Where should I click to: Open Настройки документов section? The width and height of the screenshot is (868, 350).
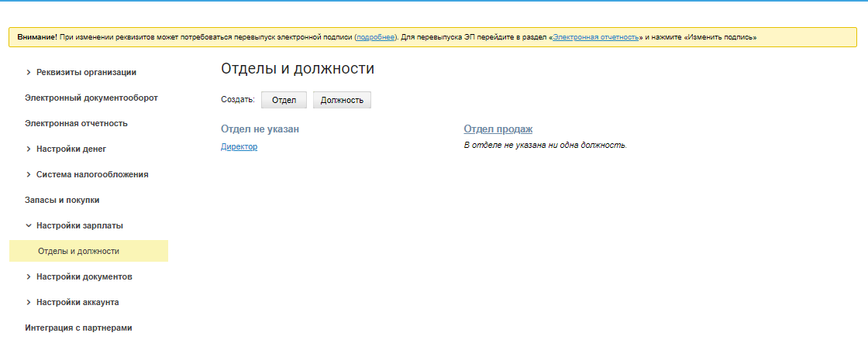click(x=84, y=277)
